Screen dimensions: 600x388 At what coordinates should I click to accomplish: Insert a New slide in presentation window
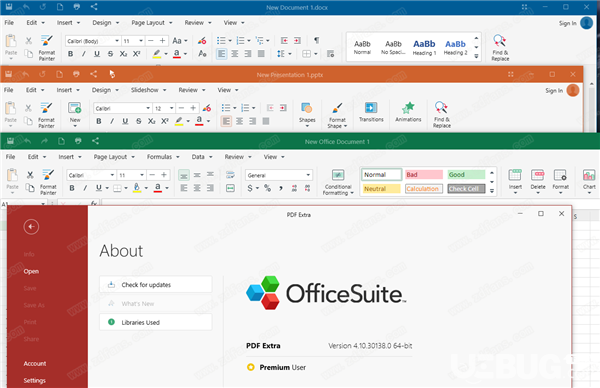pyautogui.click(x=75, y=114)
